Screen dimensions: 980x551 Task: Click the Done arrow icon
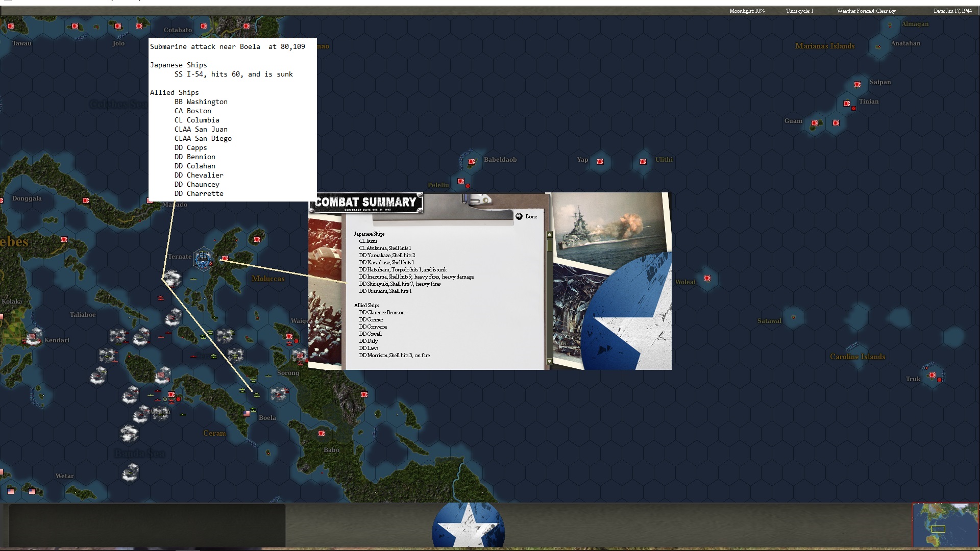[x=519, y=216]
